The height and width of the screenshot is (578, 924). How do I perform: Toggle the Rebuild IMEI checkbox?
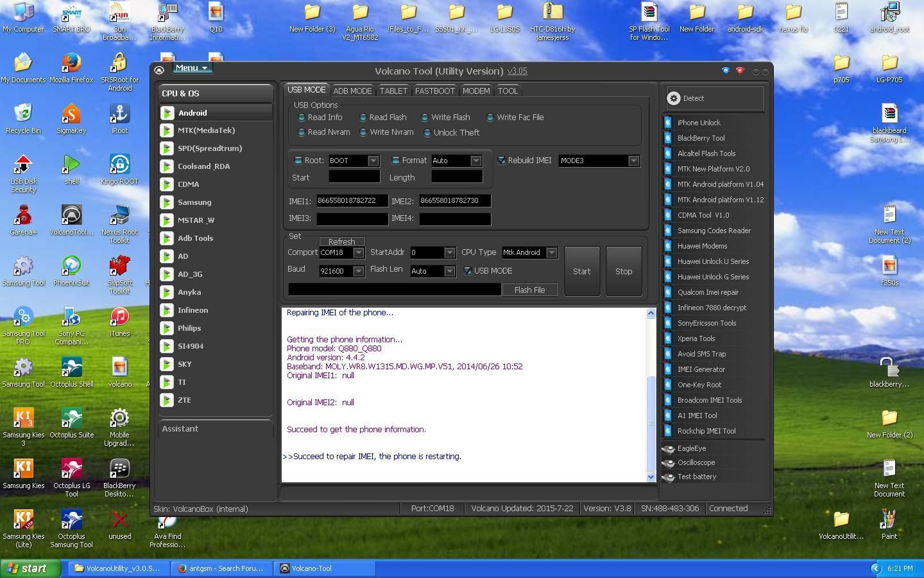coord(502,161)
